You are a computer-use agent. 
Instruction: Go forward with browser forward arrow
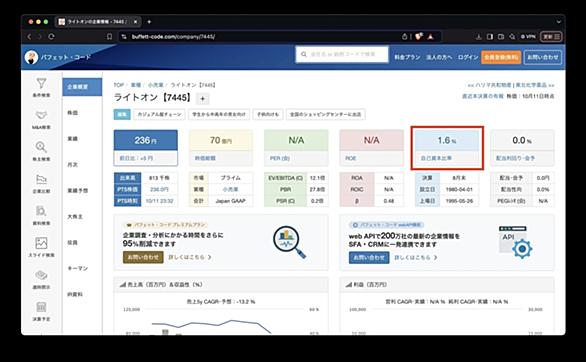tap(40, 37)
